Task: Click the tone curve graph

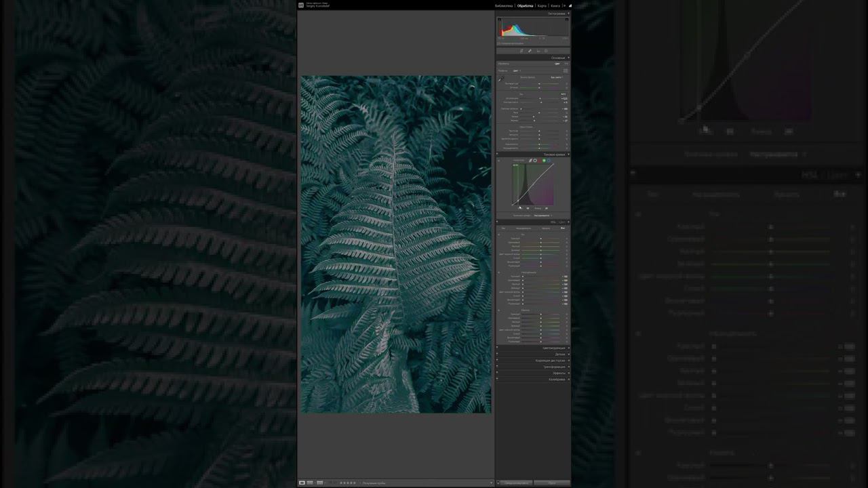Action: coord(533,184)
